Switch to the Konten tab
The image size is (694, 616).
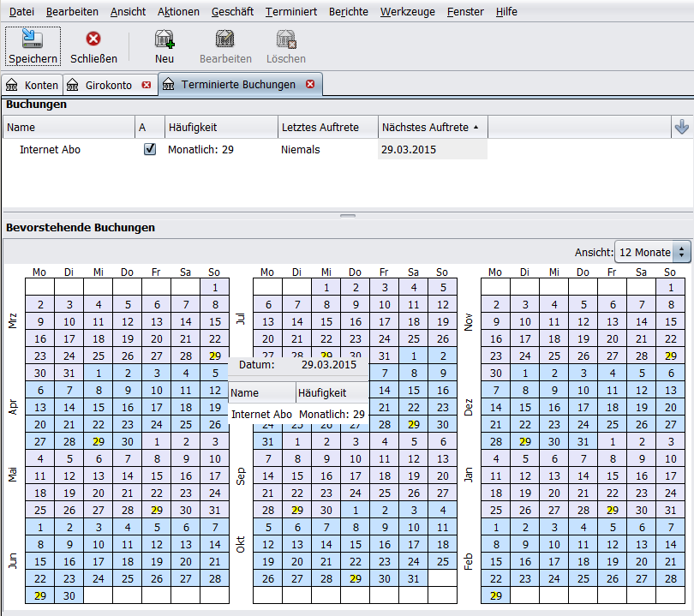(x=33, y=85)
